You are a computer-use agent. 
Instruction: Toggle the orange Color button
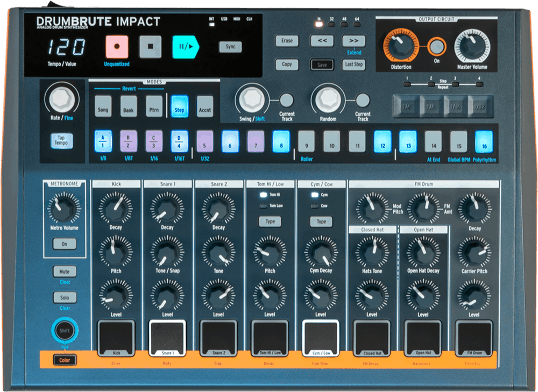pos(65,360)
